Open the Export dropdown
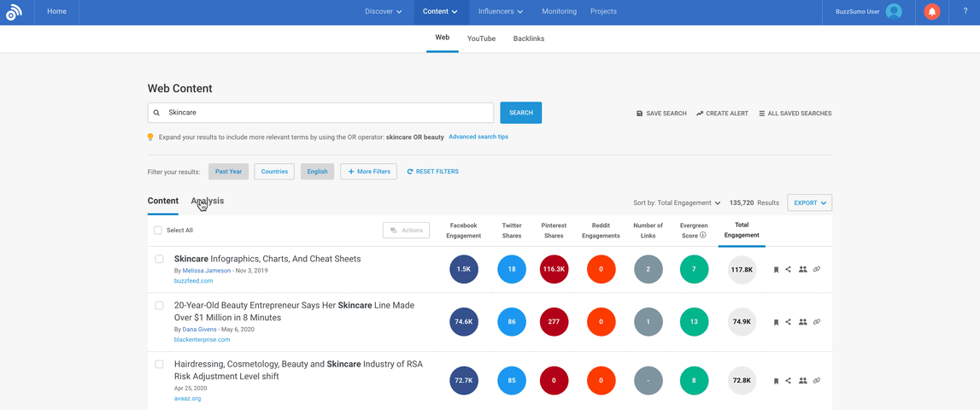 click(809, 203)
